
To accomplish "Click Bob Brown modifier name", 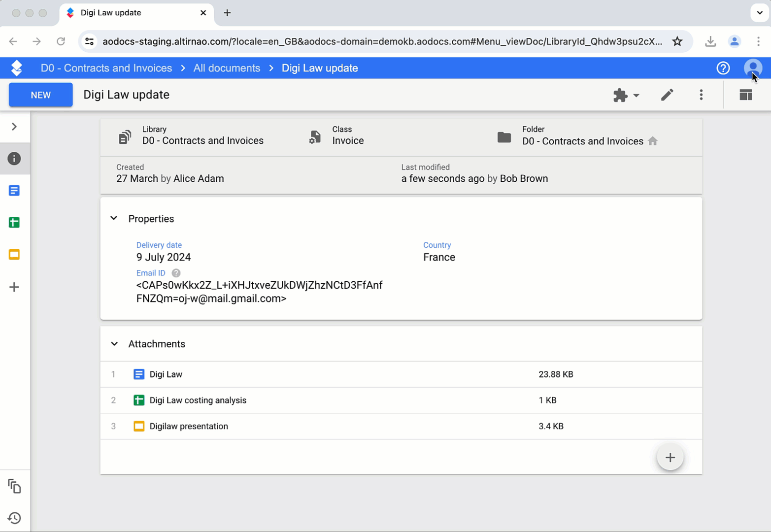I will click(524, 179).
